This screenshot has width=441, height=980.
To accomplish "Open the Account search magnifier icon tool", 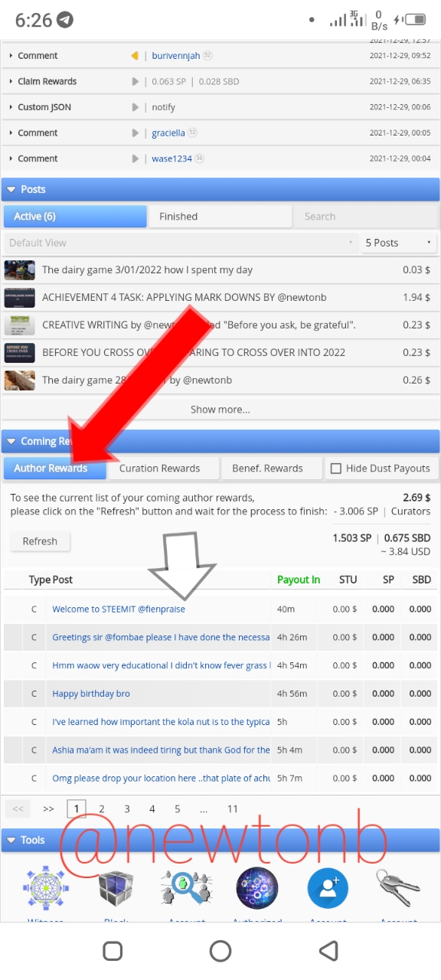I will (187, 888).
